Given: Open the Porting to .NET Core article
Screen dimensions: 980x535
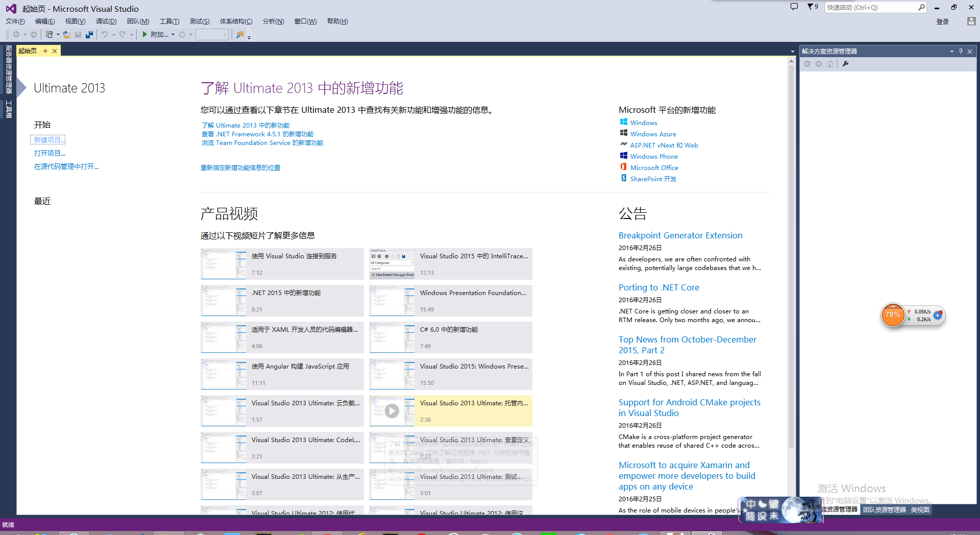Looking at the screenshot, I should pos(658,287).
